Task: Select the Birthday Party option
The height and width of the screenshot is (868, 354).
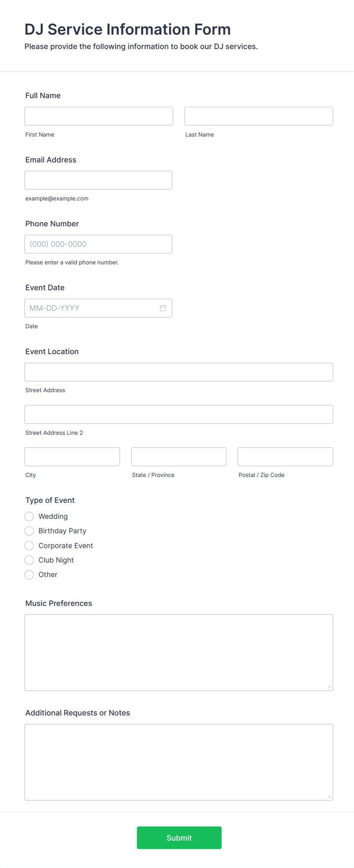Action: coord(29,531)
